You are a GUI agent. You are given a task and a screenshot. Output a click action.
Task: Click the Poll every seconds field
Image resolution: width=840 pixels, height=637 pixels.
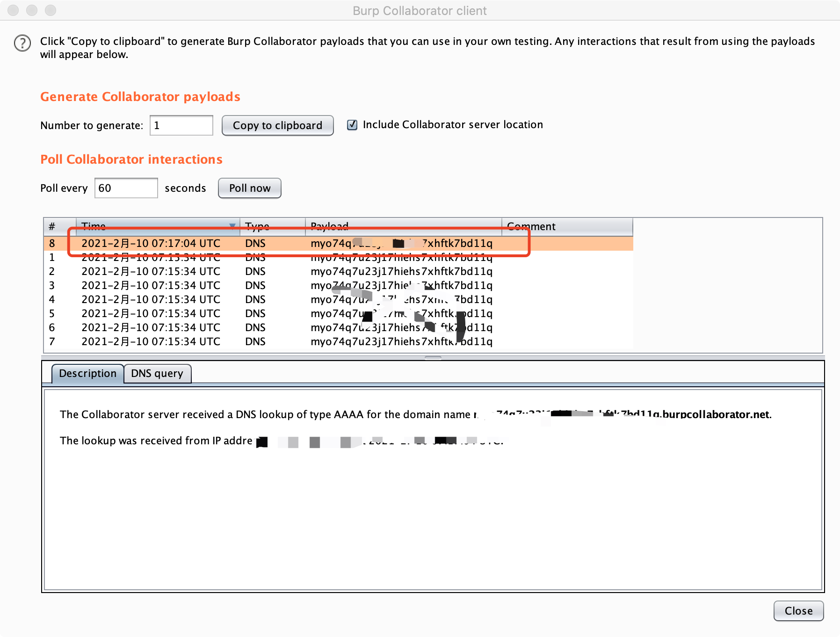(x=126, y=188)
